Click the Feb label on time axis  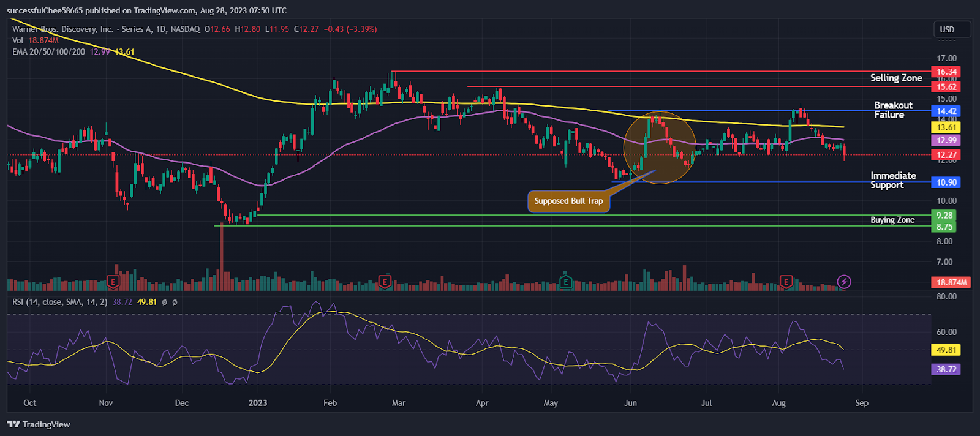point(330,403)
